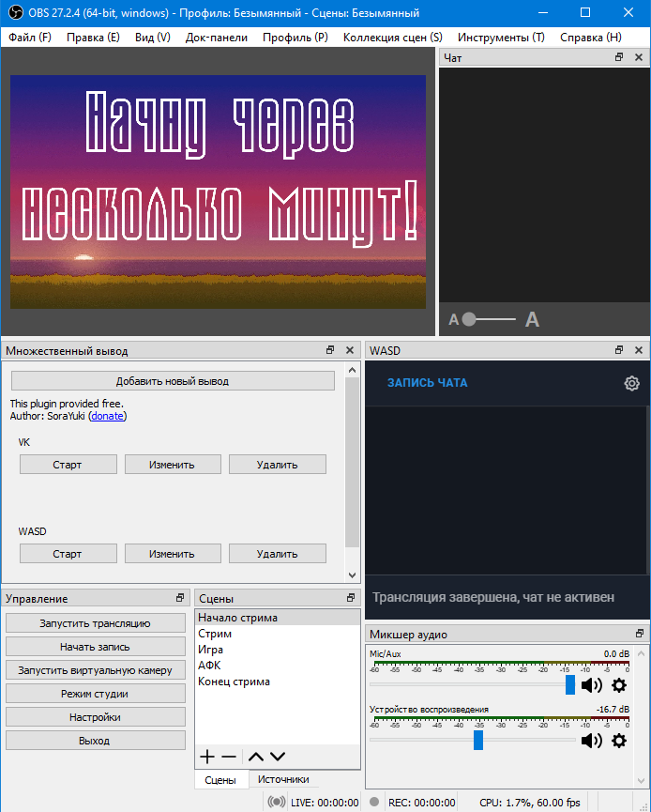Viewport: 651px width, 812px height.
Task: Open Настройки
Action: point(96,717)
